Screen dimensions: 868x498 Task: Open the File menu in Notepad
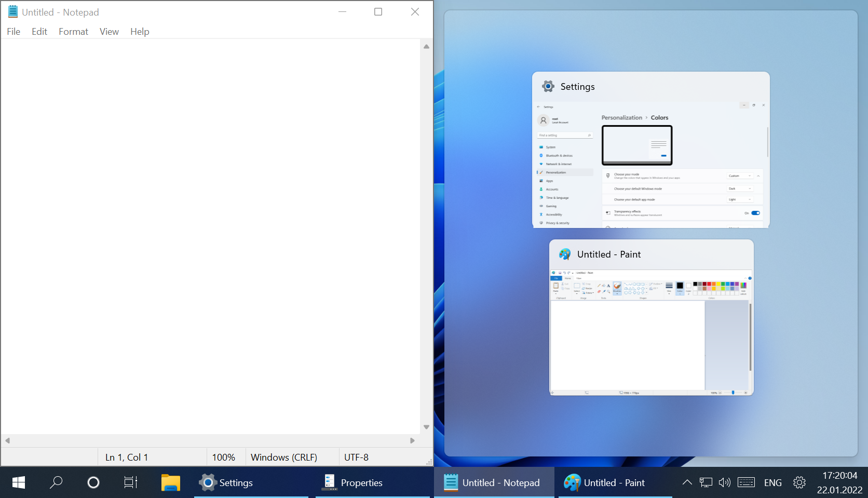[13, 32]
